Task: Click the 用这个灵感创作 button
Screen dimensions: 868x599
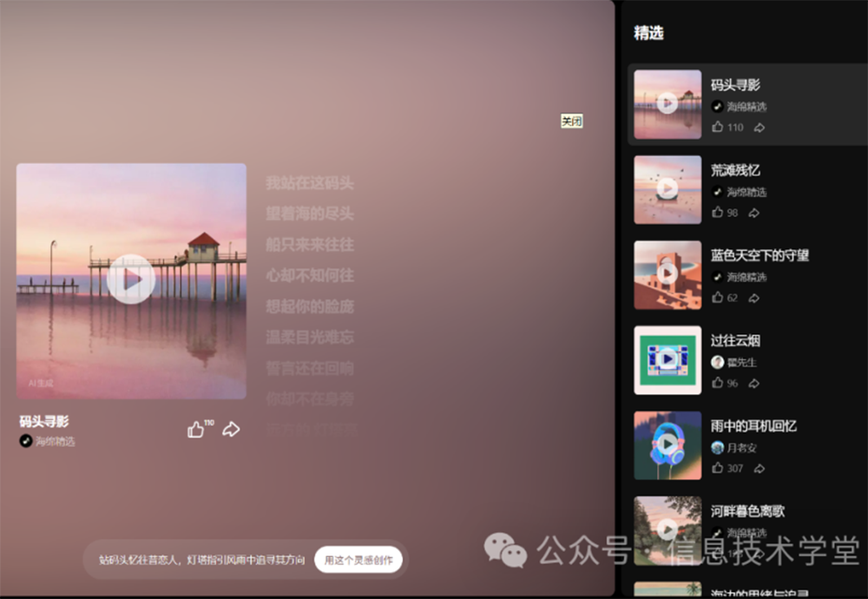Action: [x=358, y=560]
